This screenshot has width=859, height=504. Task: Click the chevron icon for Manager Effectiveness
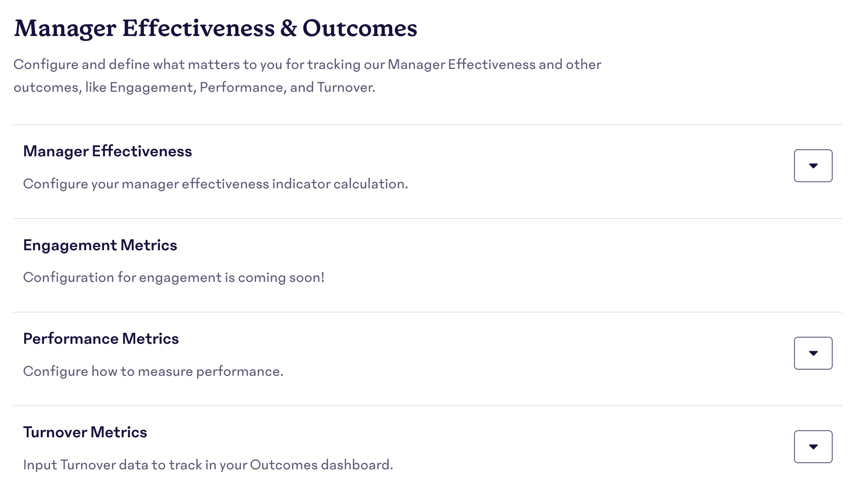(x=813, y=166)
